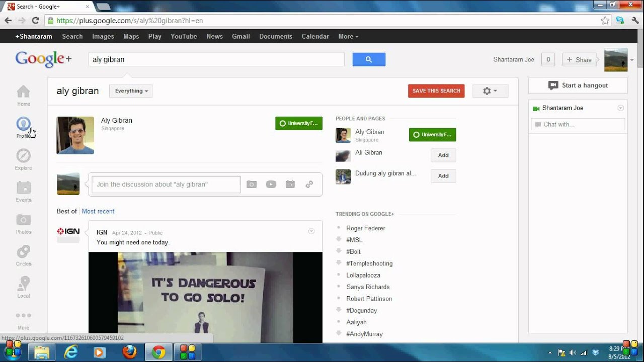This screenshot has height=362, width=644.
Task: Click the Chrome address bar URL
Action: (130, 21)
